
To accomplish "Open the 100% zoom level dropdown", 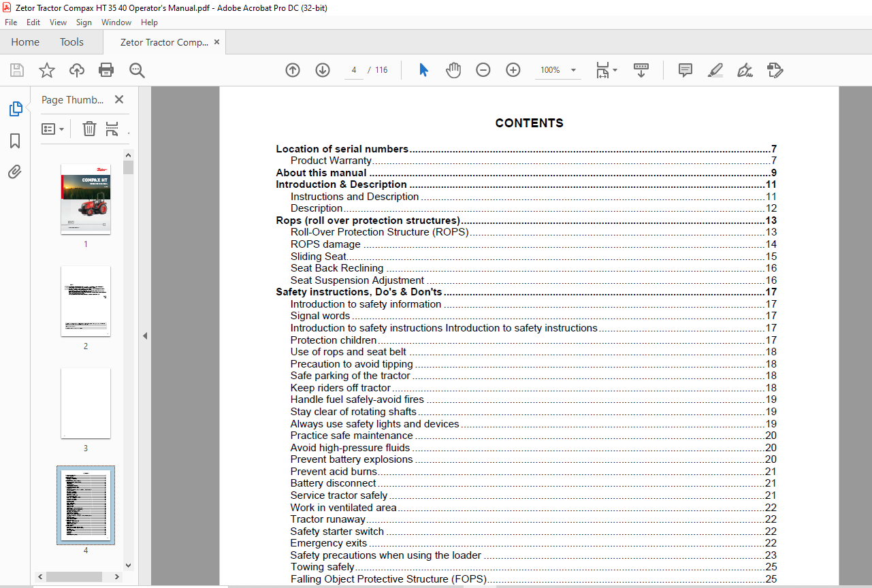I will (x=558, y=70).
